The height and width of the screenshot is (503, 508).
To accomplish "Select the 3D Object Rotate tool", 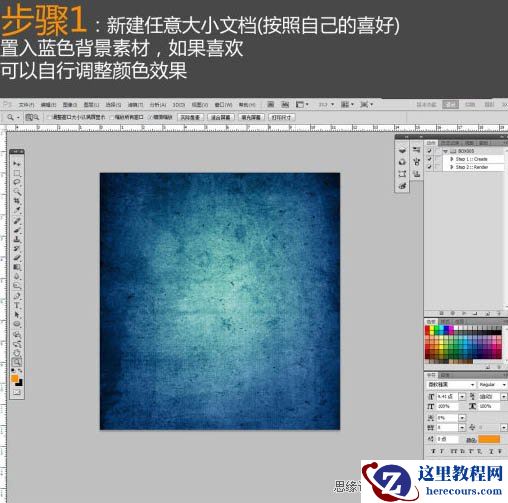I will (x=17, y=334).
